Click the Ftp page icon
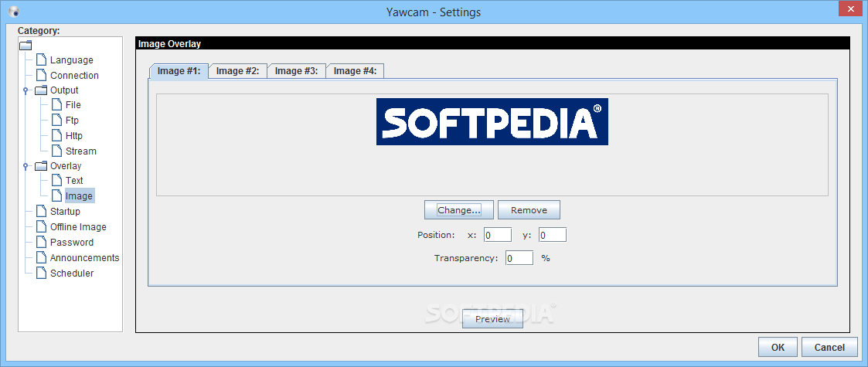This screenshot has width=868, height=367. pos(56,120)
